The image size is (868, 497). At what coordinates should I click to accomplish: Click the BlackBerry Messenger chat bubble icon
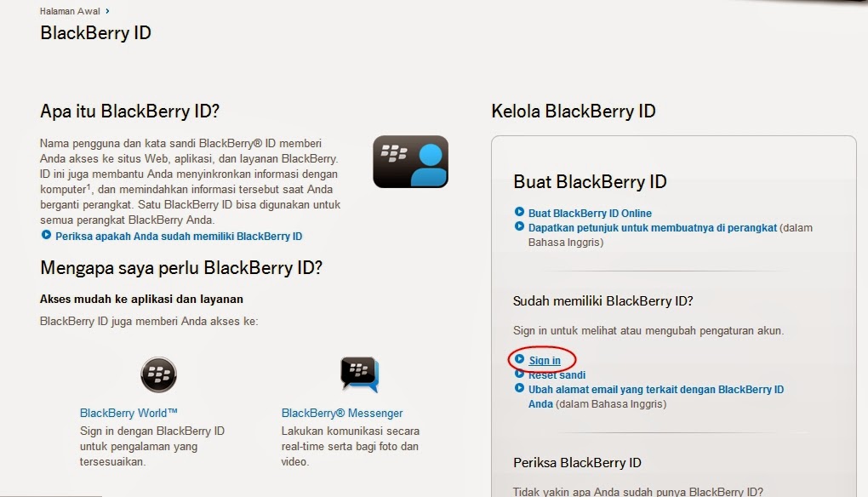click(360, 374)
